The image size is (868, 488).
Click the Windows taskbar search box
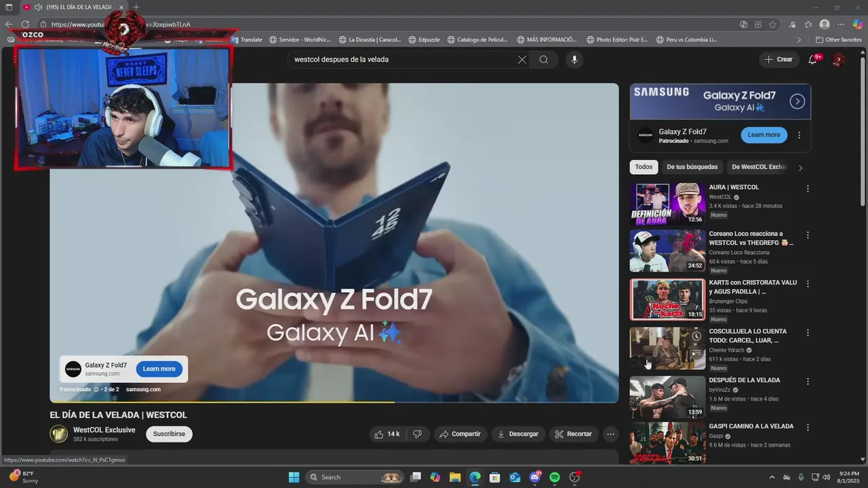click(355, 477)
